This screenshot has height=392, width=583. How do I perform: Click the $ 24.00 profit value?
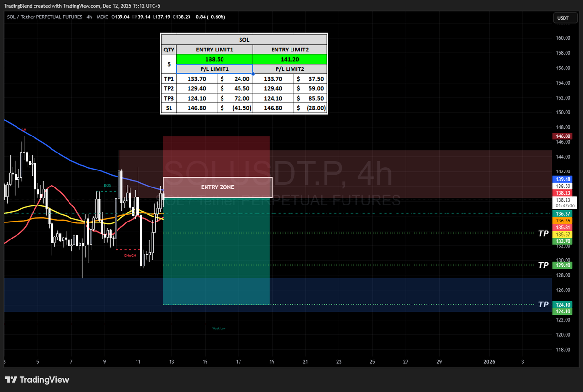pos(235,79)
